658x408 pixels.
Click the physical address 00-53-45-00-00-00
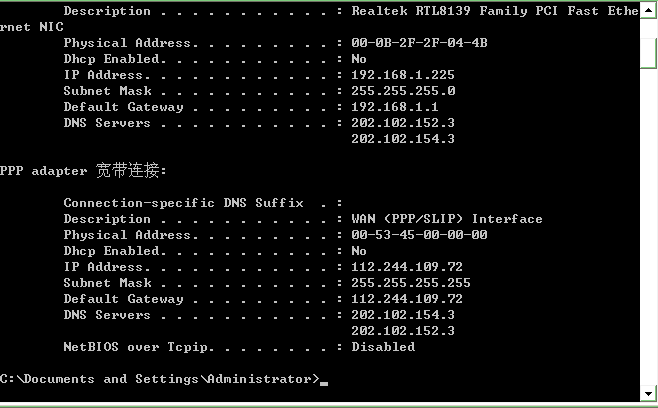(419, 235)
